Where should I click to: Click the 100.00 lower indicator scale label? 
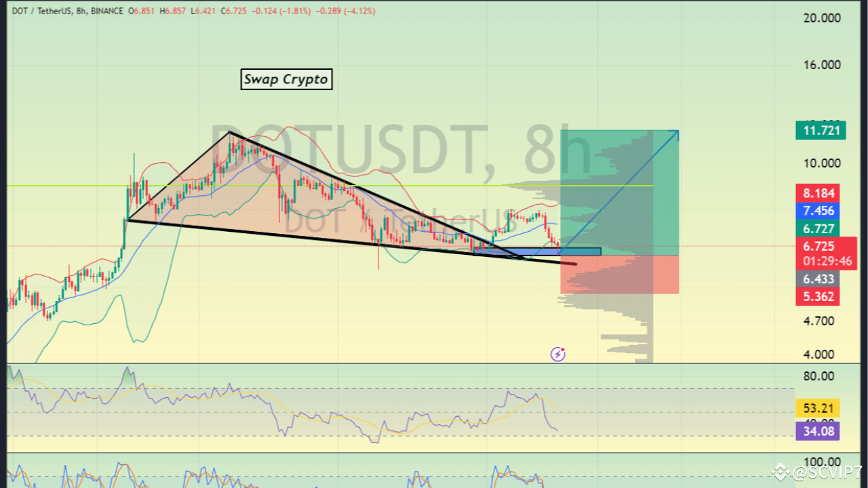[822, 462]
